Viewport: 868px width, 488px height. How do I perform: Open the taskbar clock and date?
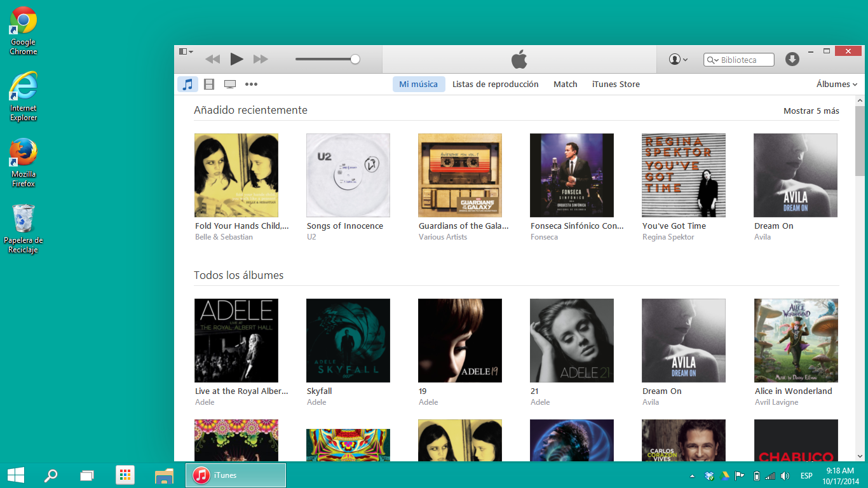[840, 476]
